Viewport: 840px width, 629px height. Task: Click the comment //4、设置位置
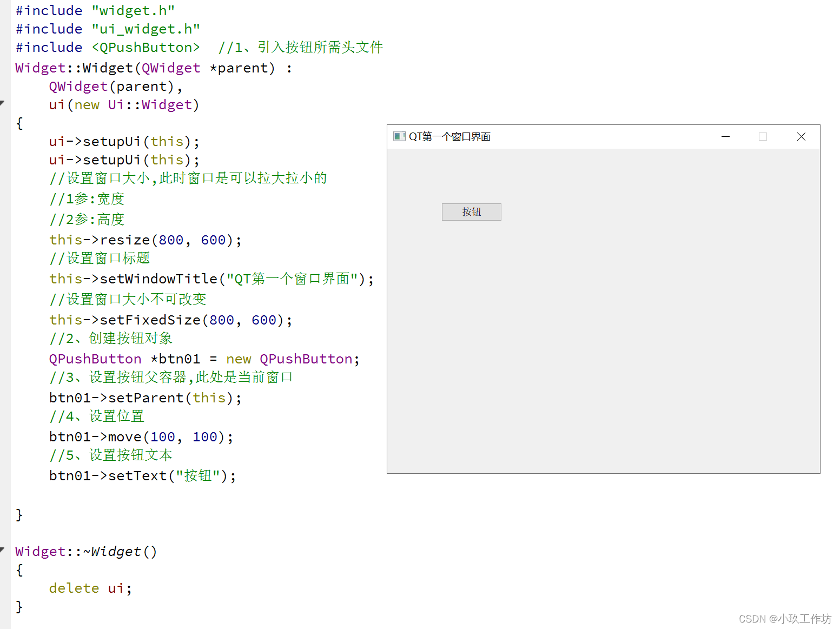(x=97, y=416)
